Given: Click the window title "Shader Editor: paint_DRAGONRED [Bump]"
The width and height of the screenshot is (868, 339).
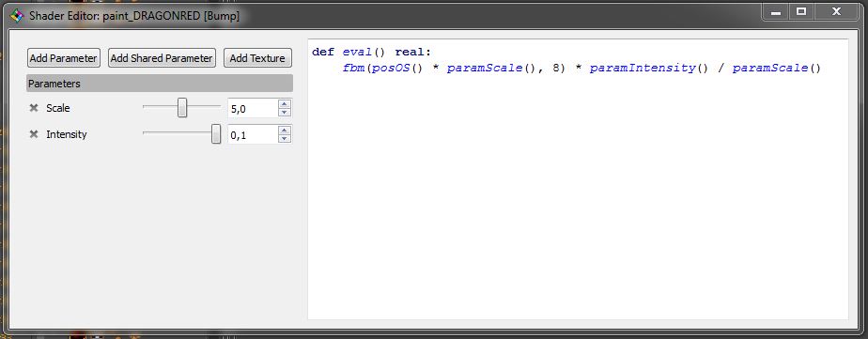Looking at the screenshot, I should click(x=134, y=17).
